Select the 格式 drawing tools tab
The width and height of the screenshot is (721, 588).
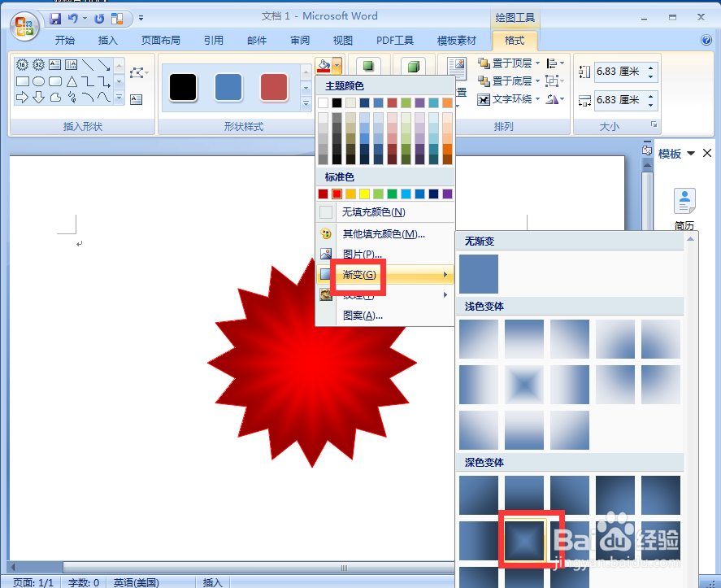(514, 41)
